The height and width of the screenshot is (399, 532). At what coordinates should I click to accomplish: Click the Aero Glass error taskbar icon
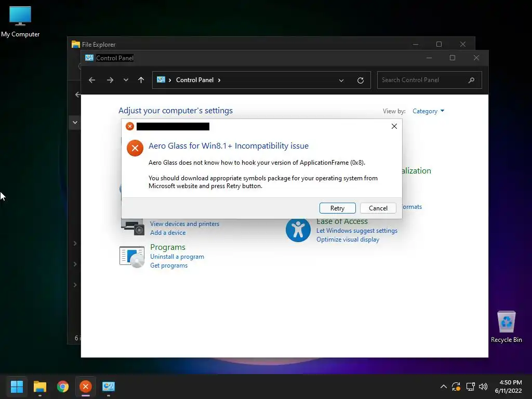86,387
